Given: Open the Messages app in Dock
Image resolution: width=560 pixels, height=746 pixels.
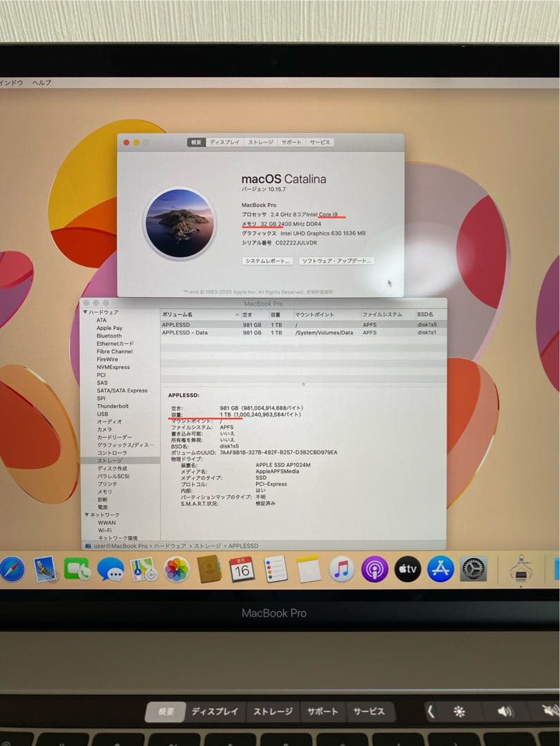Looking at the screenshot, I should [110, 569].
